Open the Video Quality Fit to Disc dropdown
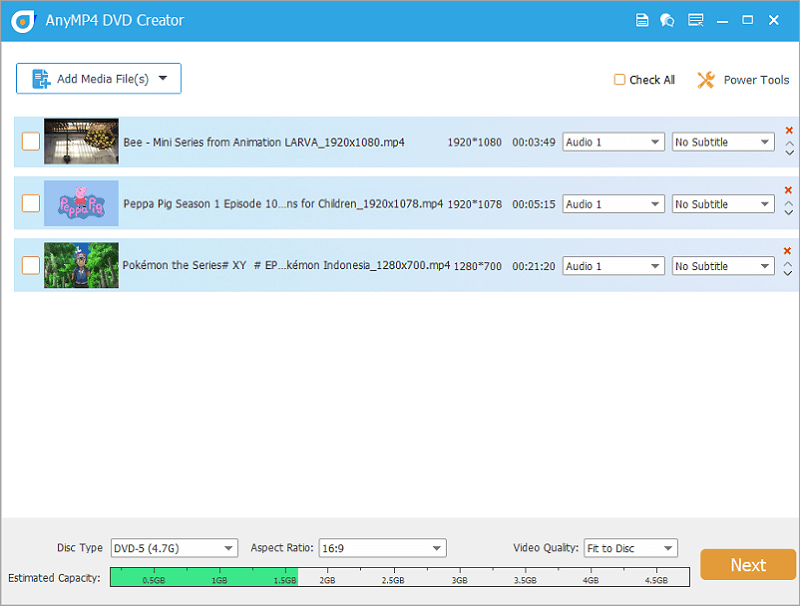 tap(631, 548)
